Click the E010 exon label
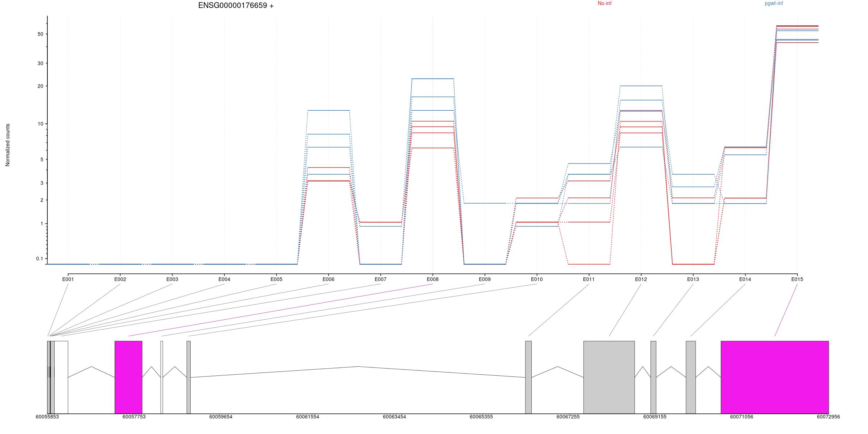 [537, 279]
